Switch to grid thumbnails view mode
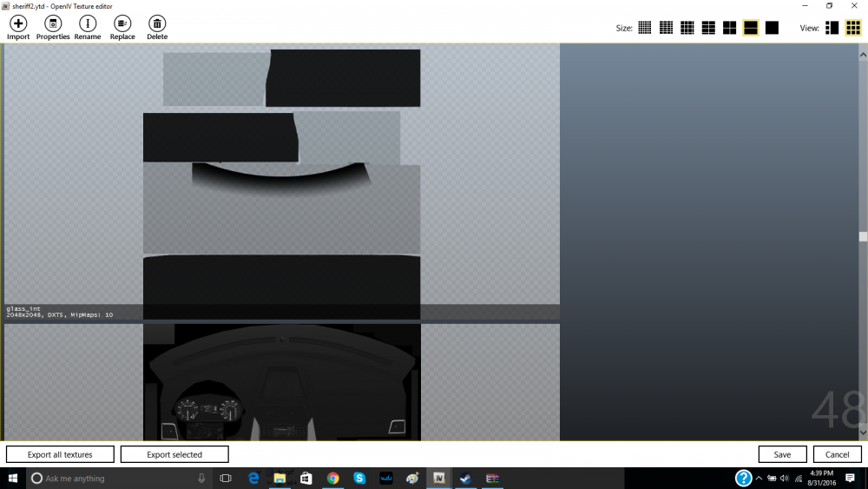The height and width of the screenshot is (489, 868). point(853,28)
